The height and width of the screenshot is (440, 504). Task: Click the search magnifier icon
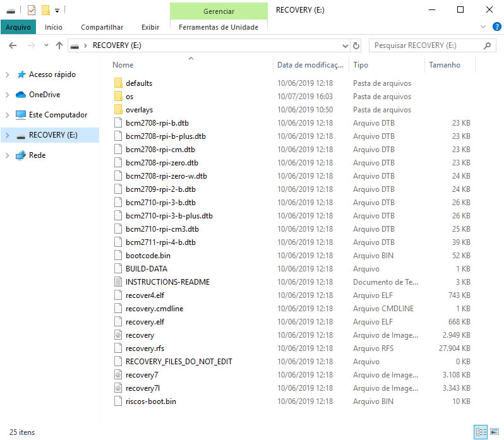(488, 45)
